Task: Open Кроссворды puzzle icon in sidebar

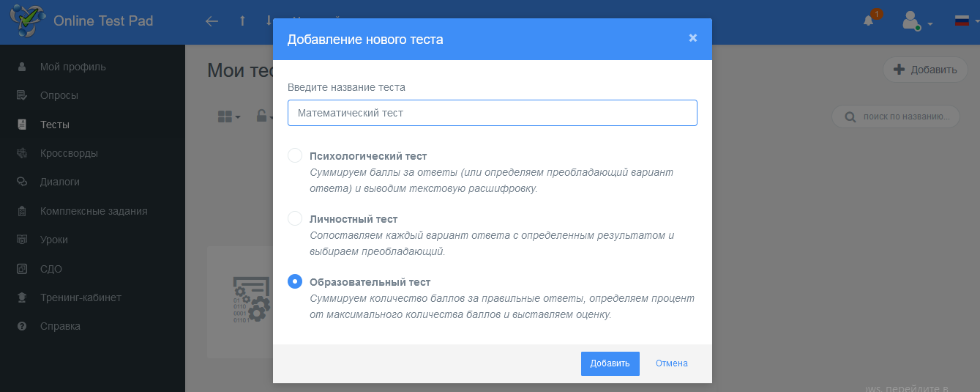Action: [22, 153]
